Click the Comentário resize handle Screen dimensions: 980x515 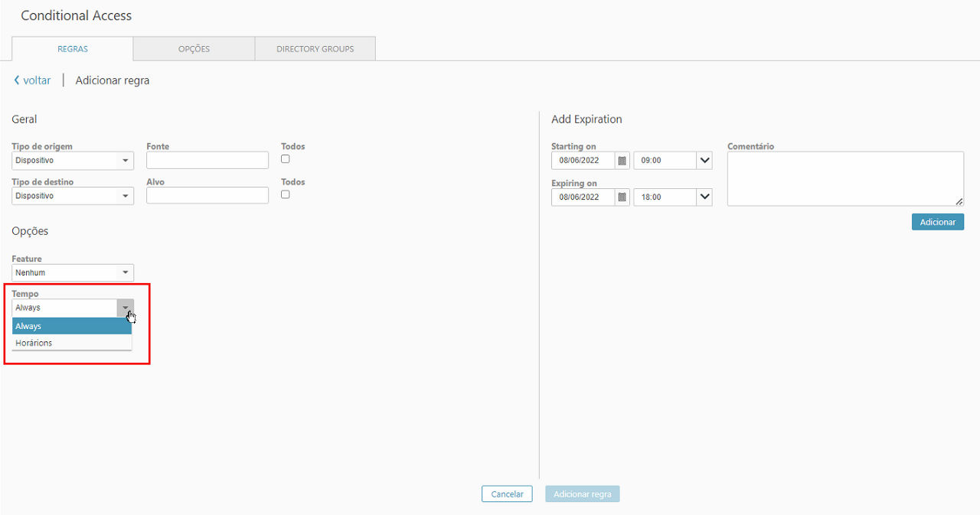(959, 201)
